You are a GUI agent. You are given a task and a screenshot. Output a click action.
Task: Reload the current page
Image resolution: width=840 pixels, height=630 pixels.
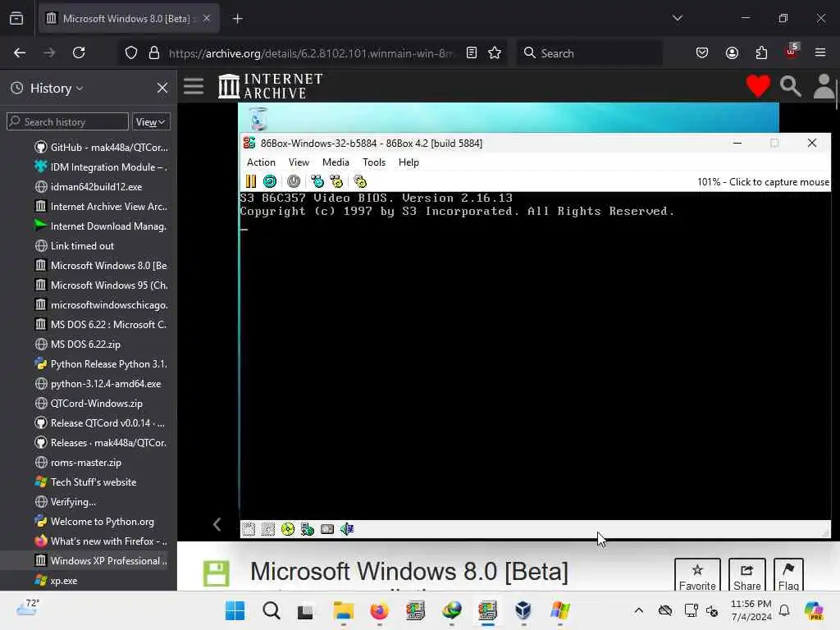click(x=79, y=52)
